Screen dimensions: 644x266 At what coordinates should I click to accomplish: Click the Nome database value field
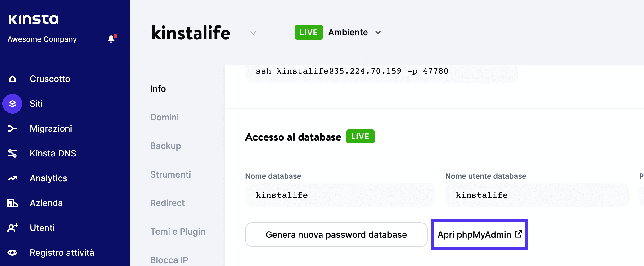[x=340, y=195]
